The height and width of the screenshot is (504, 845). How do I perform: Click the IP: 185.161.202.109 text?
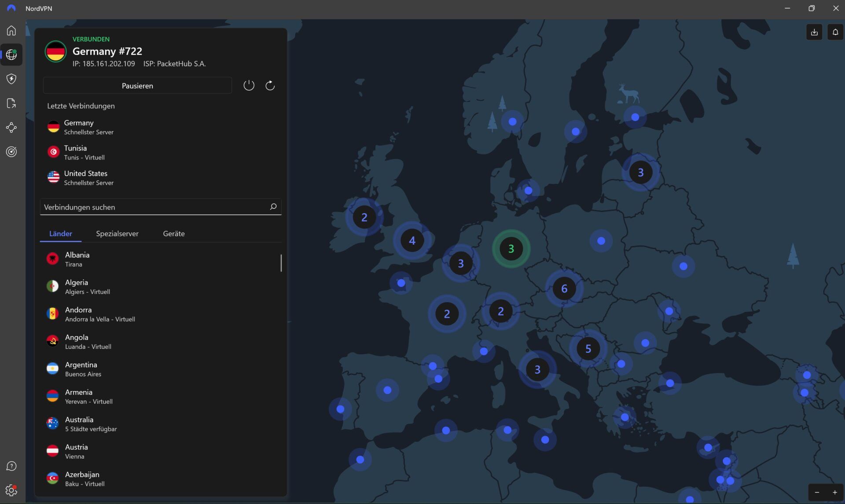click(104, 64)
